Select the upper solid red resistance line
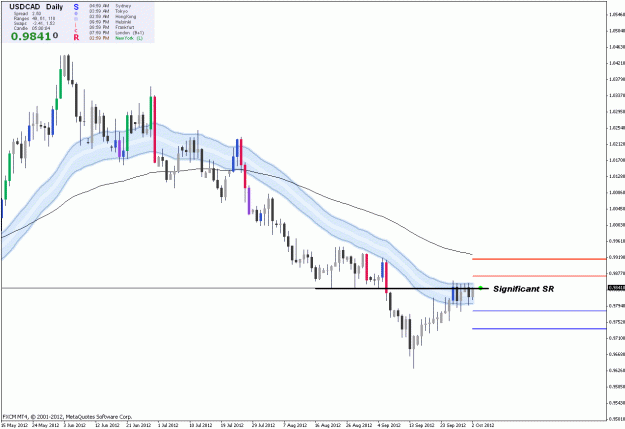625x429 pixels. pyautogui.click(x=539, y=259)
